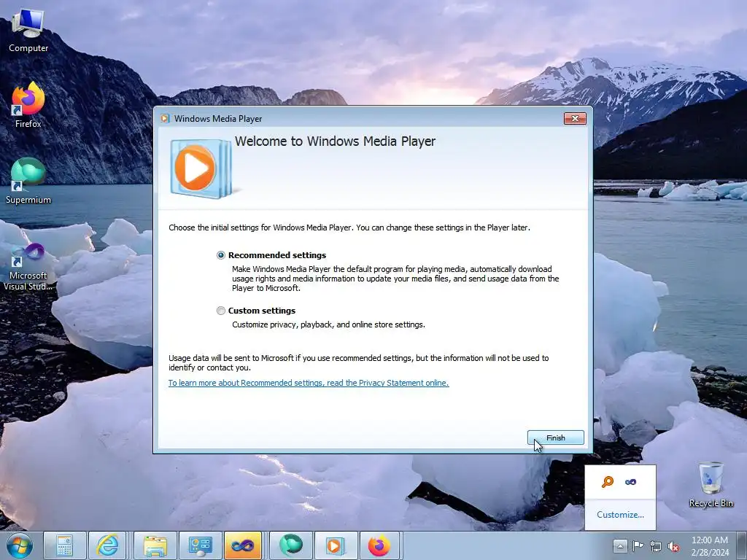Choose the Custom settings radio button
This screenshot has width=747, height=560.
pos(220,311)
